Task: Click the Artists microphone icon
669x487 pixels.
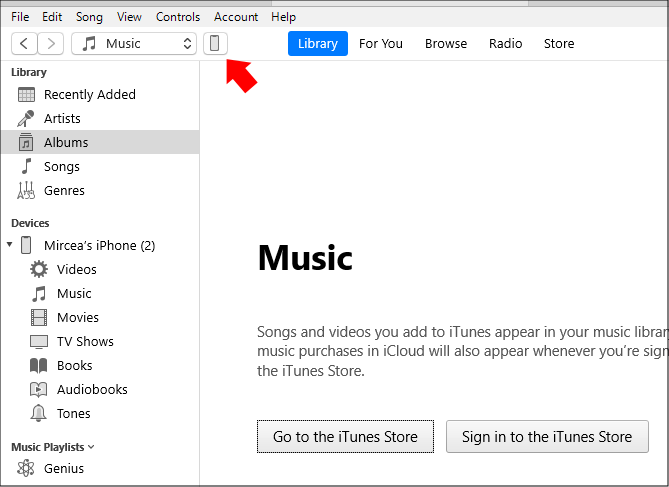Action: point(26,119)
